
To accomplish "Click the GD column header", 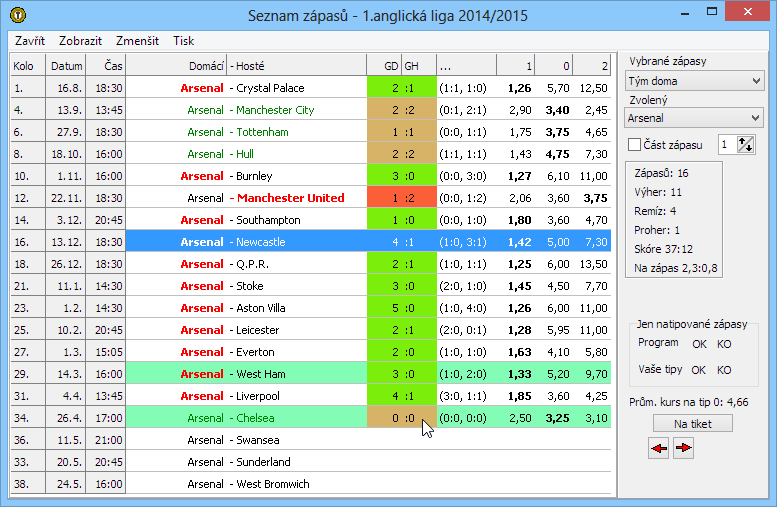I will pyautogui.click(x=384, y=66).
